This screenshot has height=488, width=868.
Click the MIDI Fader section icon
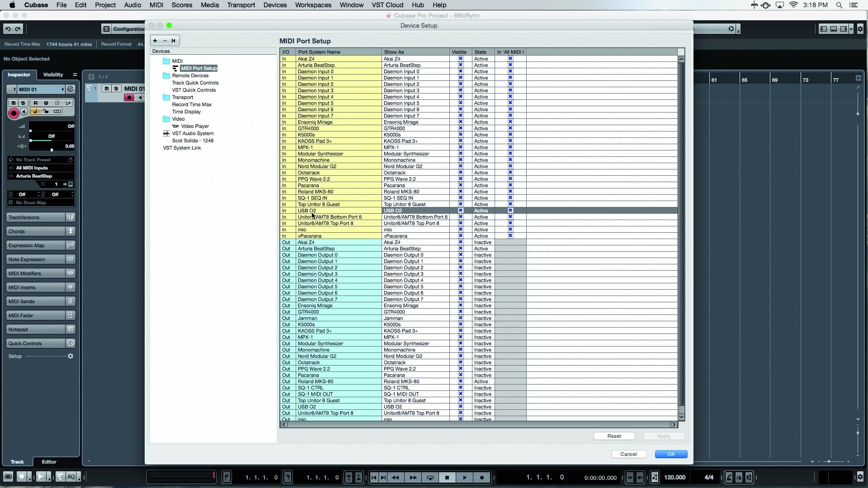71,315
